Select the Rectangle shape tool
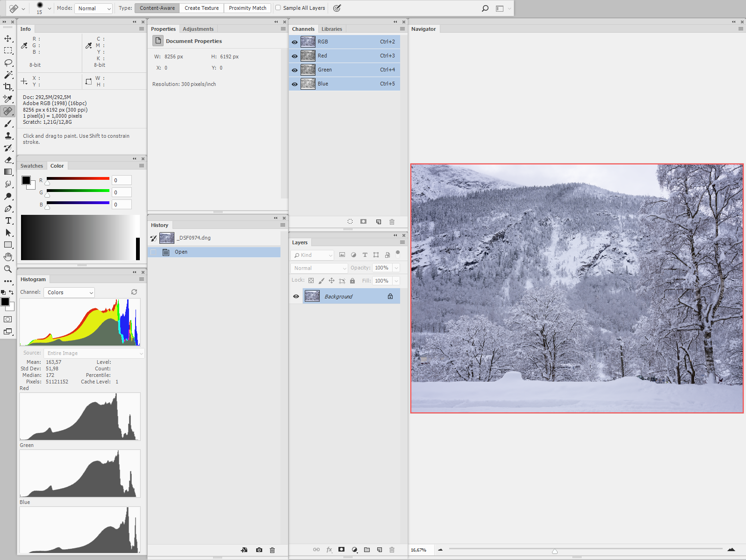This screenshot has height=560, width=746. (8, 245)
